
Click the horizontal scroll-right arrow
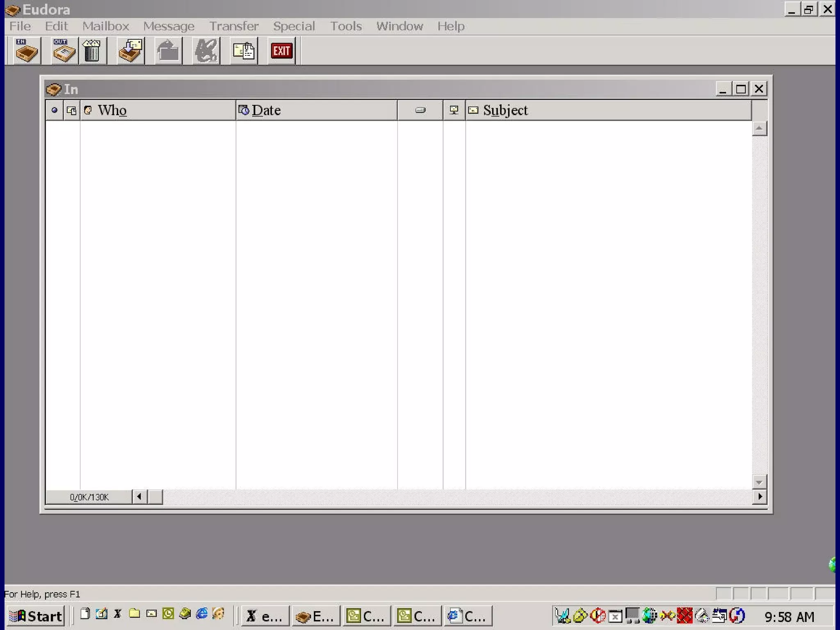[x=760, y=497]
